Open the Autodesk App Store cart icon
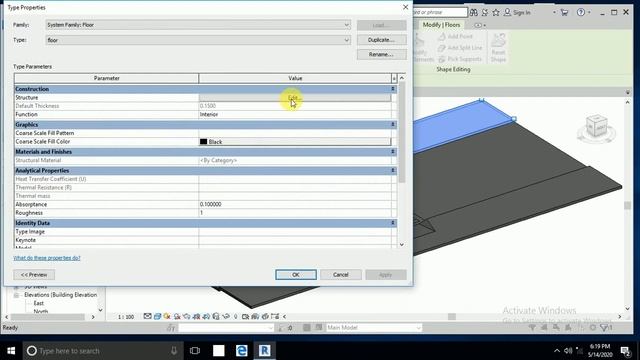 (x=564, y=13)
